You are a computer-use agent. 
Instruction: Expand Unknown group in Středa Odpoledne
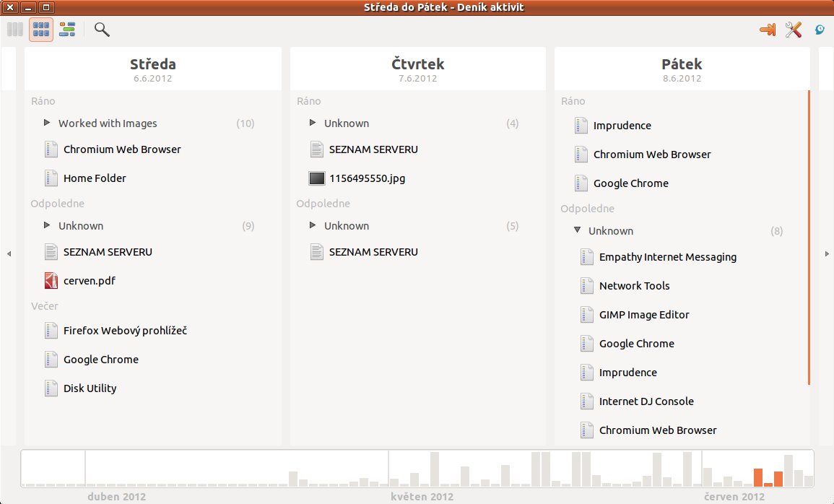pyautogui.click(x=47, y=225)
